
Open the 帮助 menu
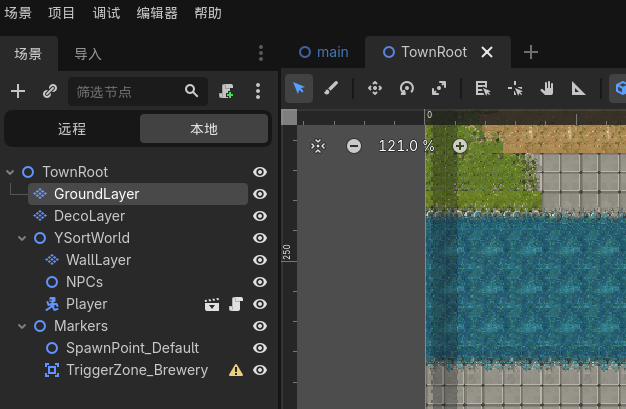tap(208, 13)
